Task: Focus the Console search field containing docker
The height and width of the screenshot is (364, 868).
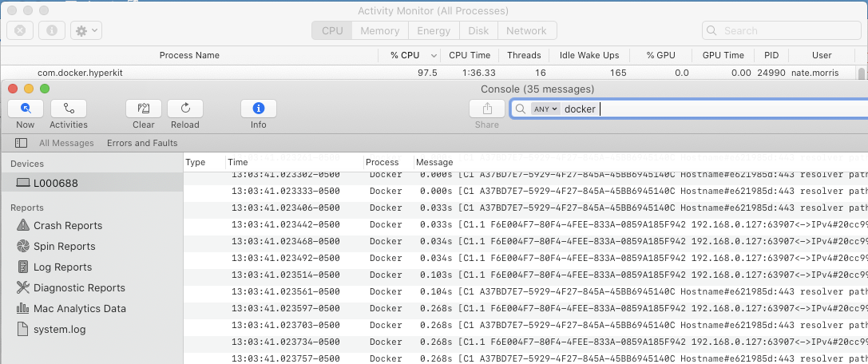Action: coord(688,109)
